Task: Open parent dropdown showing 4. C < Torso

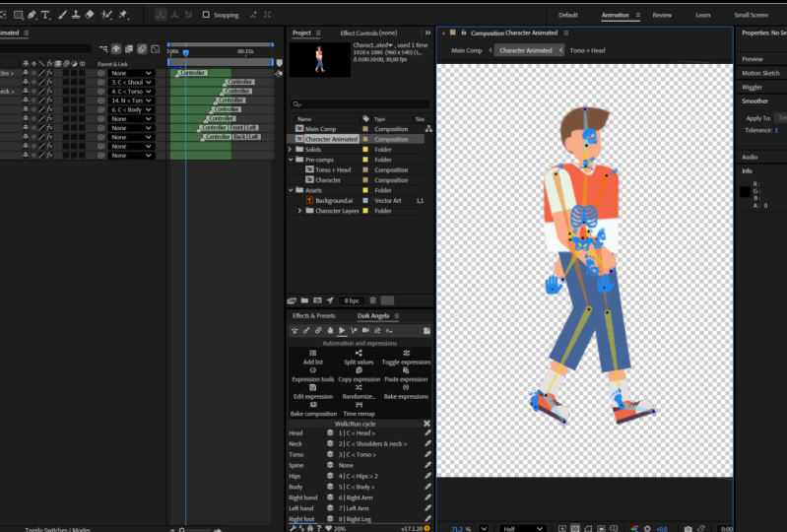Action: click(x=130, y=92)
